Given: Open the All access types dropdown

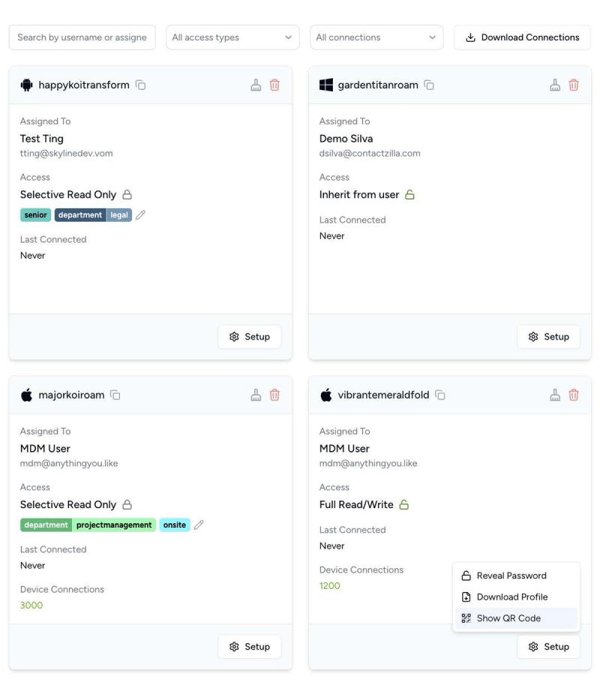Looking at the screenshot, I should pyautogui.click(x=232, y=37).
